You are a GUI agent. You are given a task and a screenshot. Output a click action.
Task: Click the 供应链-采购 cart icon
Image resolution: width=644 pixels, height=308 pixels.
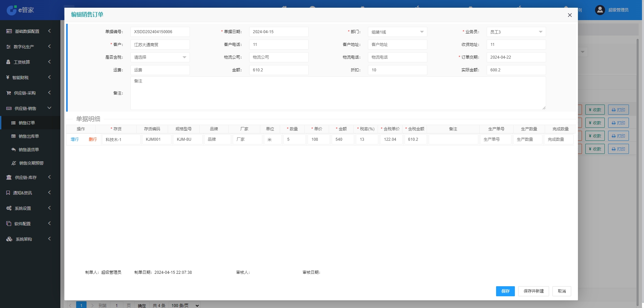point(9,93)
